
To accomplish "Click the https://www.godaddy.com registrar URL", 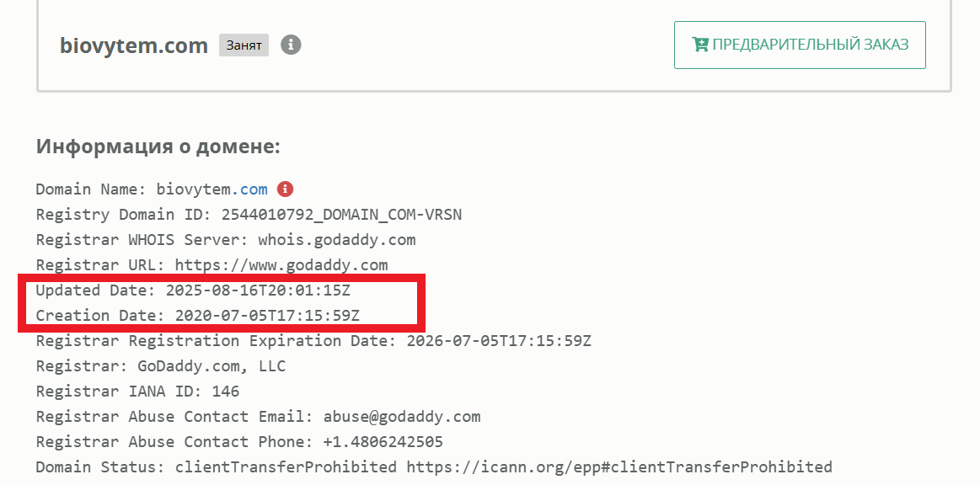I will click(x=281, y=265).
